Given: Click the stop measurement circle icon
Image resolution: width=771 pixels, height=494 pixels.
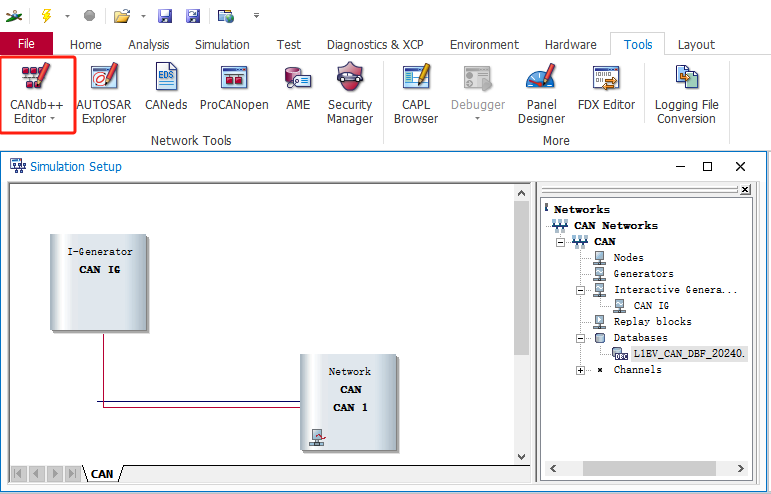Looking at the screenshot, I should click(x=89, y=16).
